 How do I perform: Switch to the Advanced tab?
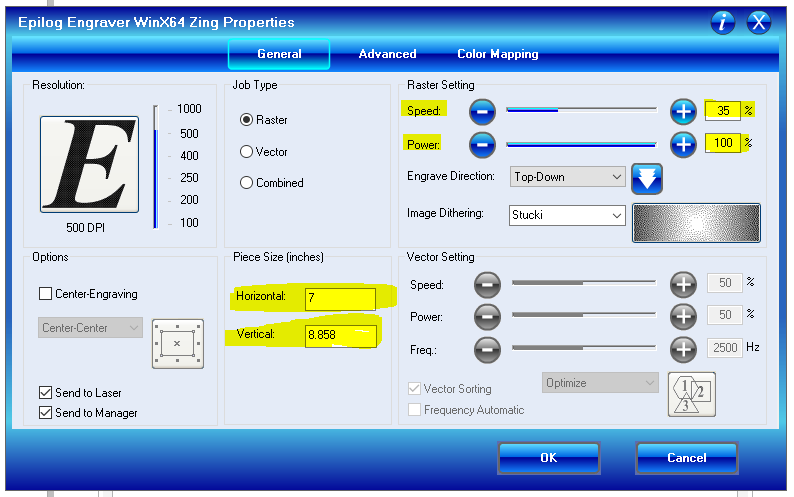click(x=387, y=54)
